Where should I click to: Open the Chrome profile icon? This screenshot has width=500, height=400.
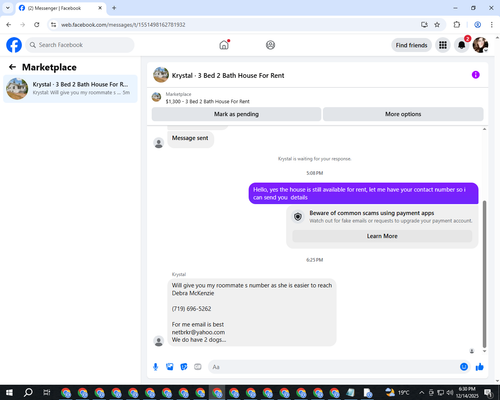(477, 25)
